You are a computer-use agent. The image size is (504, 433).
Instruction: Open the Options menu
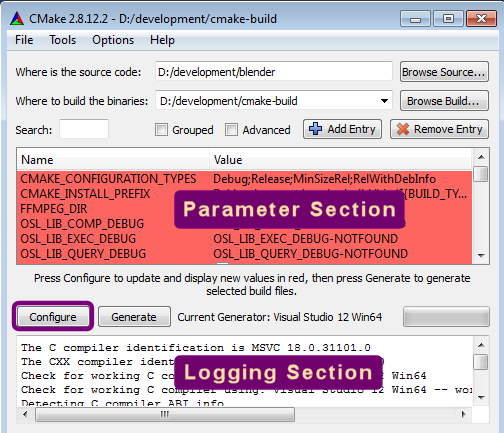(x=113, y=40)
